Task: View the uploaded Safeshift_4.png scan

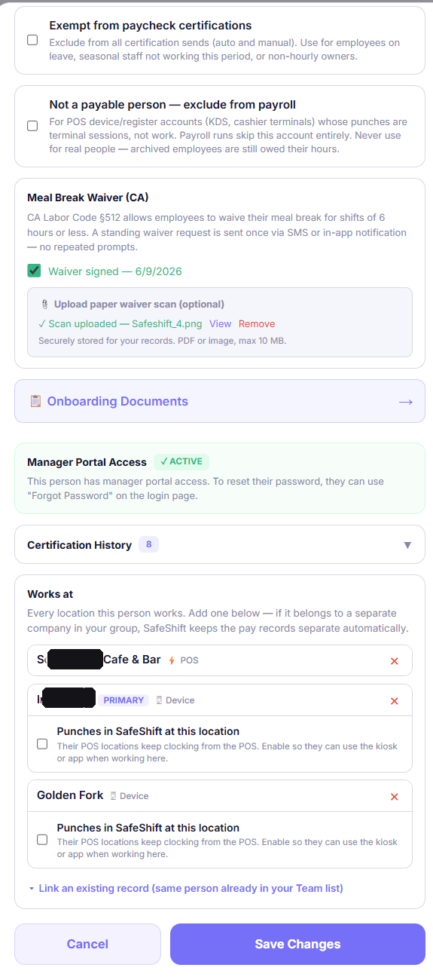Action: [220, 323]
